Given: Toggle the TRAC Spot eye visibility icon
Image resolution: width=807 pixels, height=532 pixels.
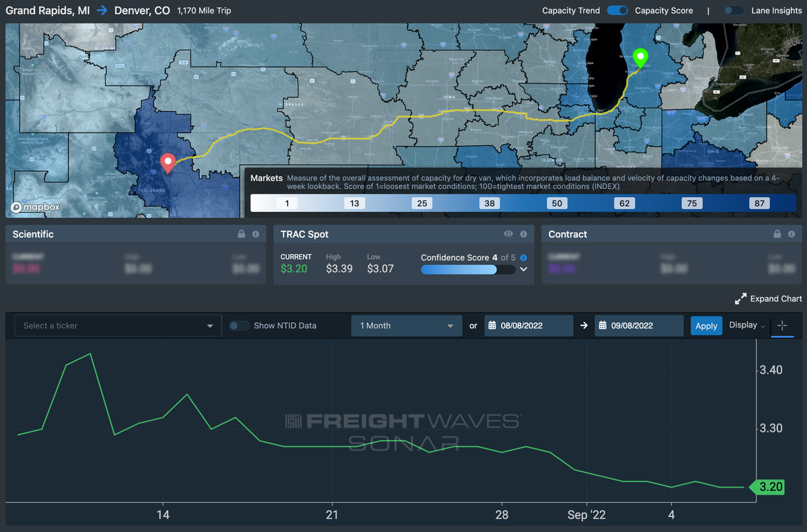Looking at the screenshot, I should [508, 234].
